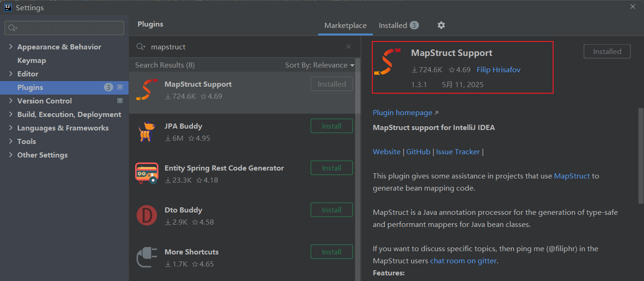Expand the Build, Execution, Deployment node
644x281 pixels.
pos(11,114)
